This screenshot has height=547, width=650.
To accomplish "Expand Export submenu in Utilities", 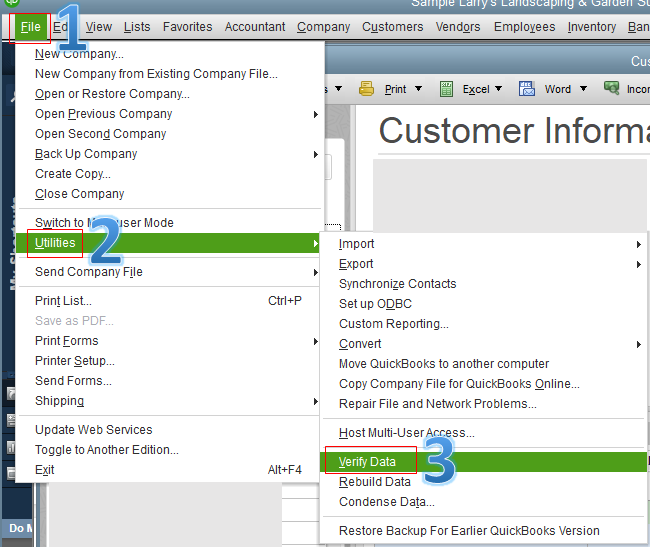I will (484, 264).
